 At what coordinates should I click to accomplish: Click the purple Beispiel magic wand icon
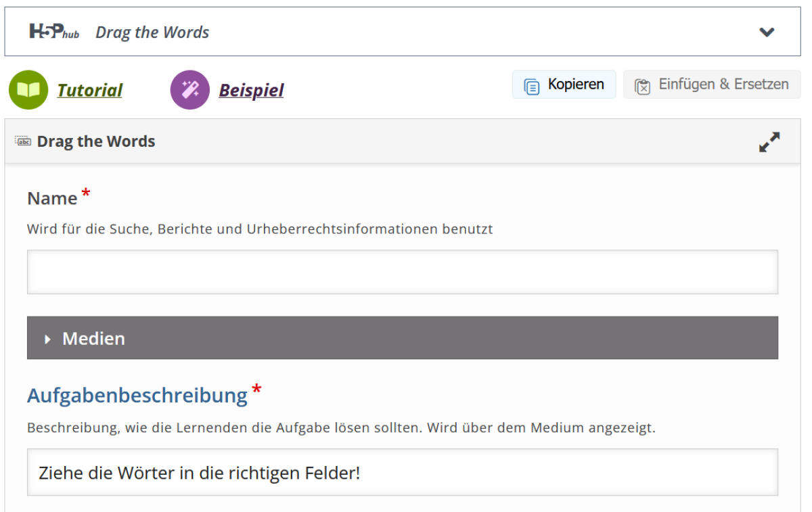[189, 90]
